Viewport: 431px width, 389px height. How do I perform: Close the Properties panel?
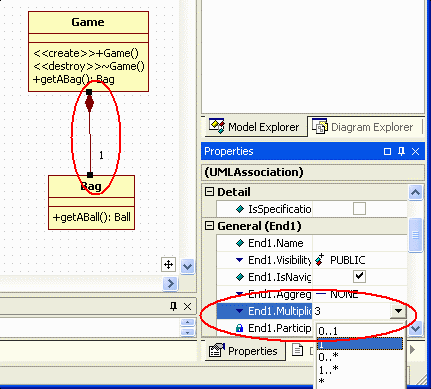click(x=415, y=152)
